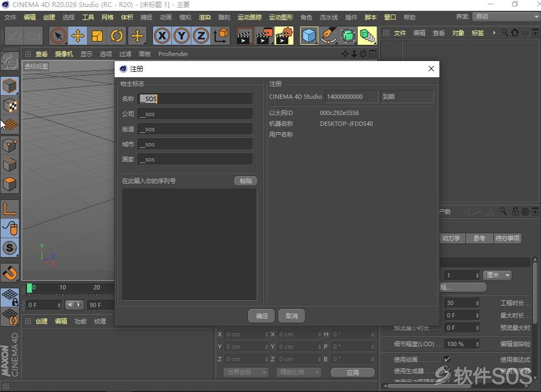
Task: Toggle the Snap magnet icon
Action: point(10,273)
